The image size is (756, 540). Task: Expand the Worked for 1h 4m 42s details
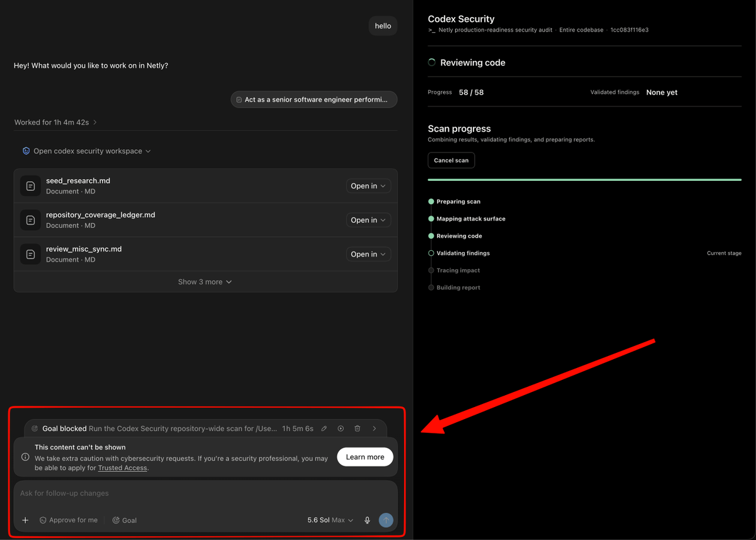click(55, 122)
